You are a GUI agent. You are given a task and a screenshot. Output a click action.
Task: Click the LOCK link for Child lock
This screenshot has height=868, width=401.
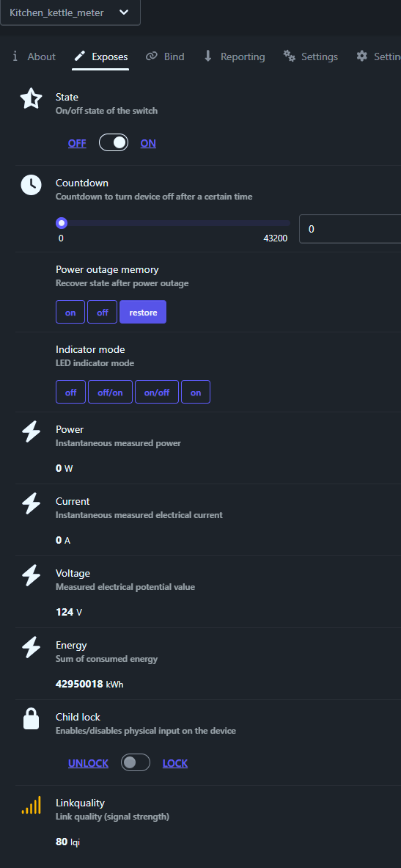pyautogui.click(x=175, y=763)
